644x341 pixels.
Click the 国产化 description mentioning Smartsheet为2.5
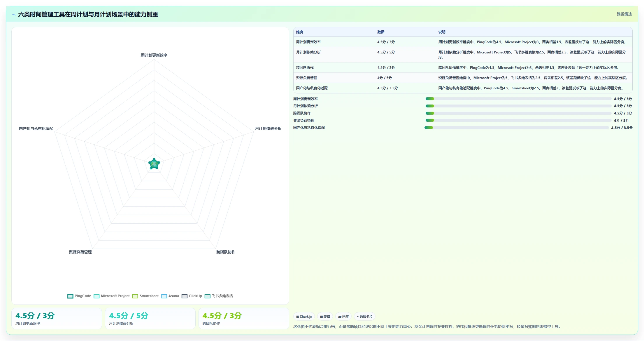click(531, 88)
